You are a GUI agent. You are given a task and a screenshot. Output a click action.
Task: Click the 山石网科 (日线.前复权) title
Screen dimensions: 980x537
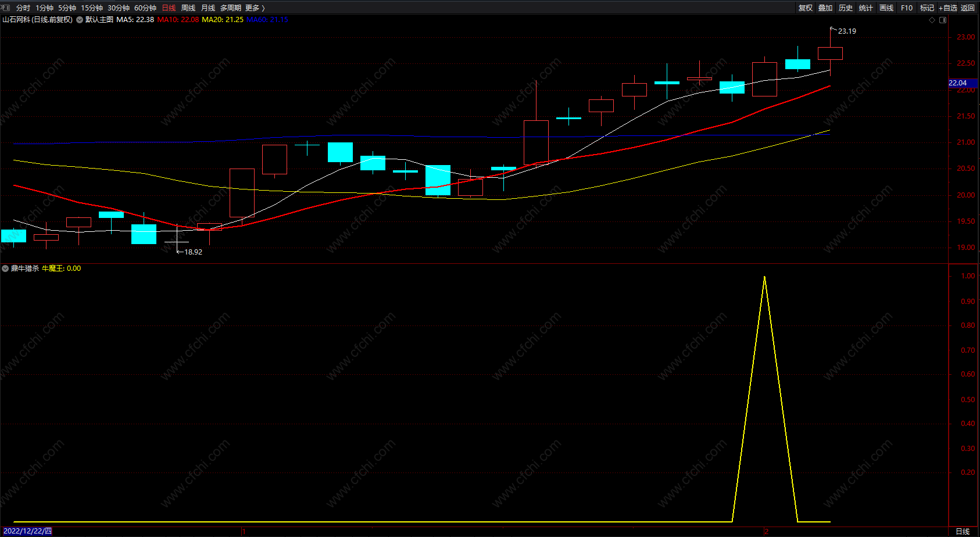pos(38,20)
